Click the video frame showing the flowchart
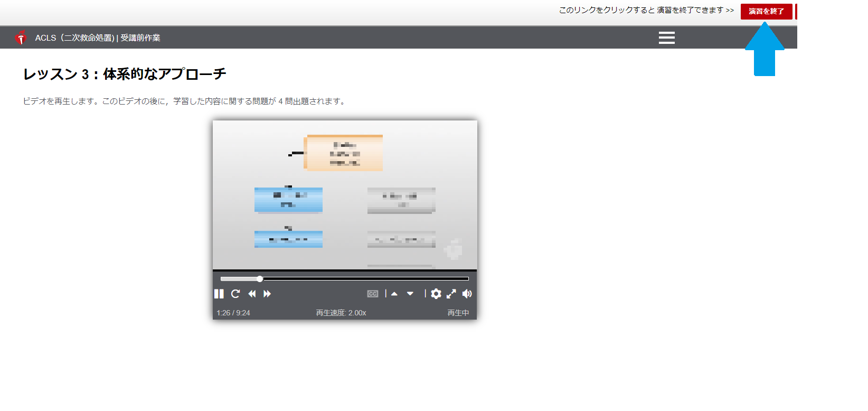868x411 pixels. click(x=345, y=195)
